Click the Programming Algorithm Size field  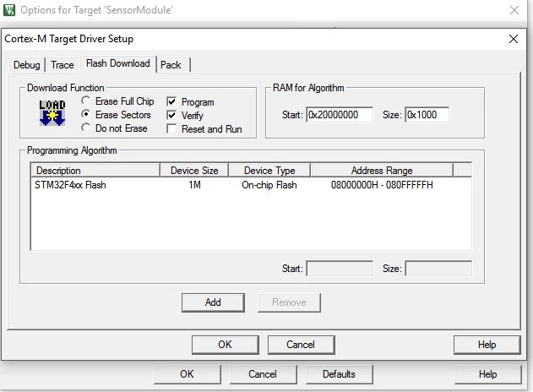pyautogui.click(x=438, y=269)
